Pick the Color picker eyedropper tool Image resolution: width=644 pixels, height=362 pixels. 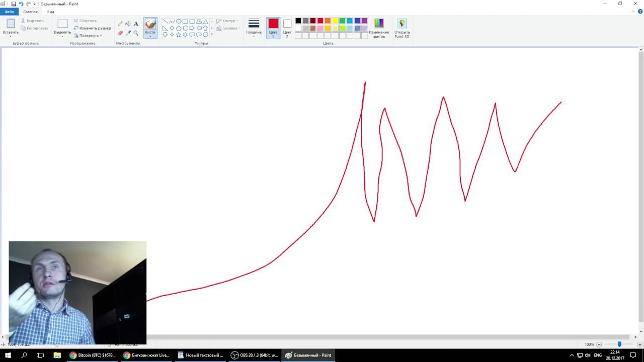pyautogui.click(x=128, y=33)
